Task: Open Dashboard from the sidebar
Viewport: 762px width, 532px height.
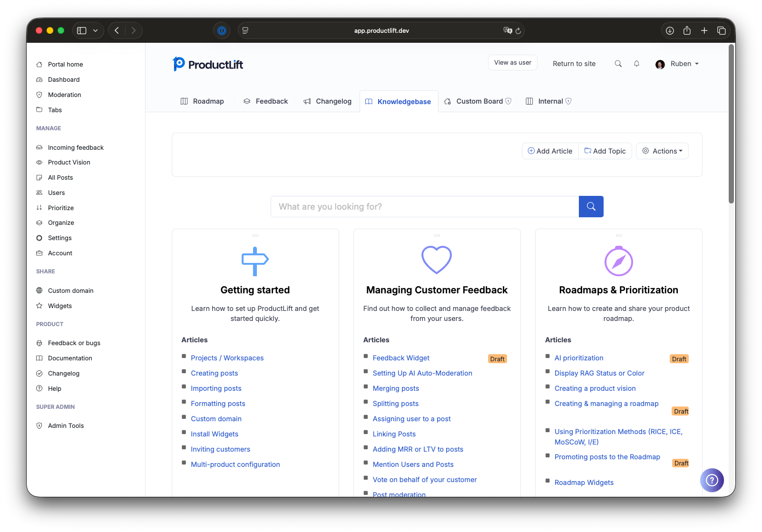Action: [64, 80]
